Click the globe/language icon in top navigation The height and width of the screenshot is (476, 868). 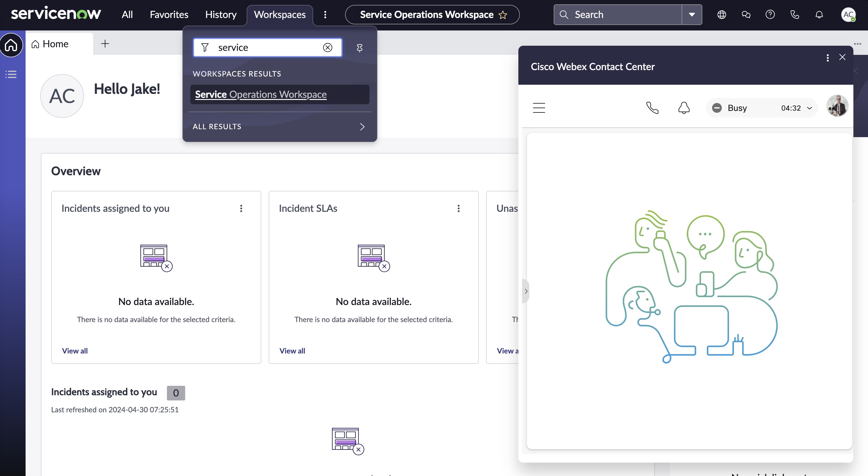pyautogui.click(x=722, y=14)
